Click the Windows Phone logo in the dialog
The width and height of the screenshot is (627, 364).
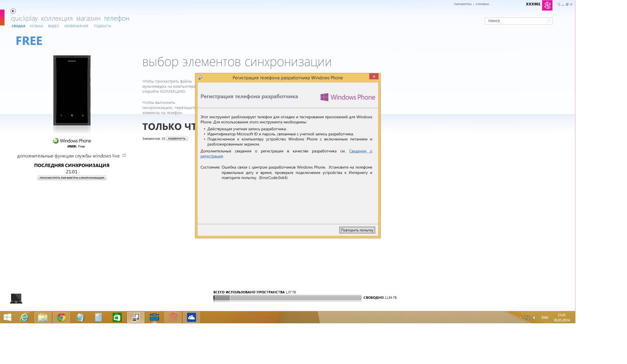tap(348, 97)
